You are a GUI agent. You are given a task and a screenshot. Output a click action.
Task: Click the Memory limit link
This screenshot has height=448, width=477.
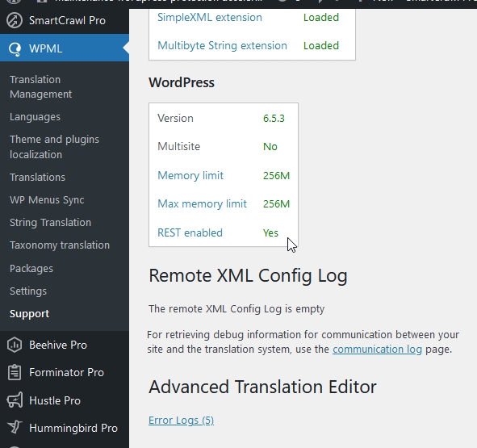coord(190,175)
